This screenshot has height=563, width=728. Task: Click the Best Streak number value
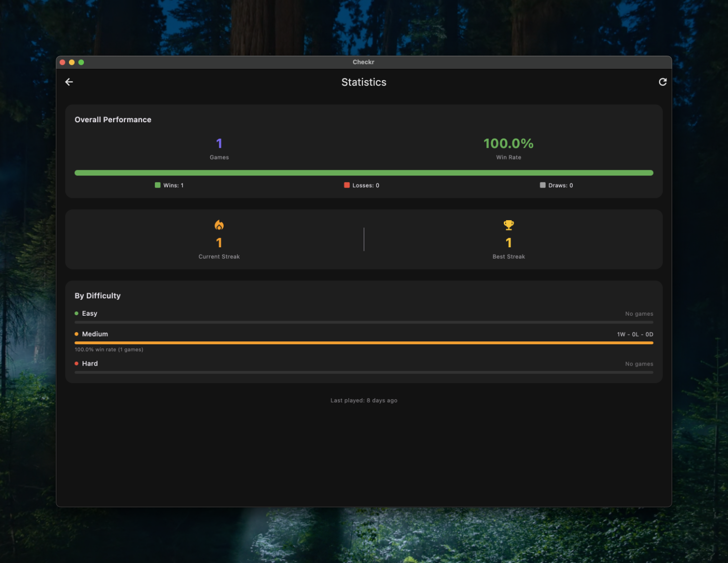tap(509, 242)
